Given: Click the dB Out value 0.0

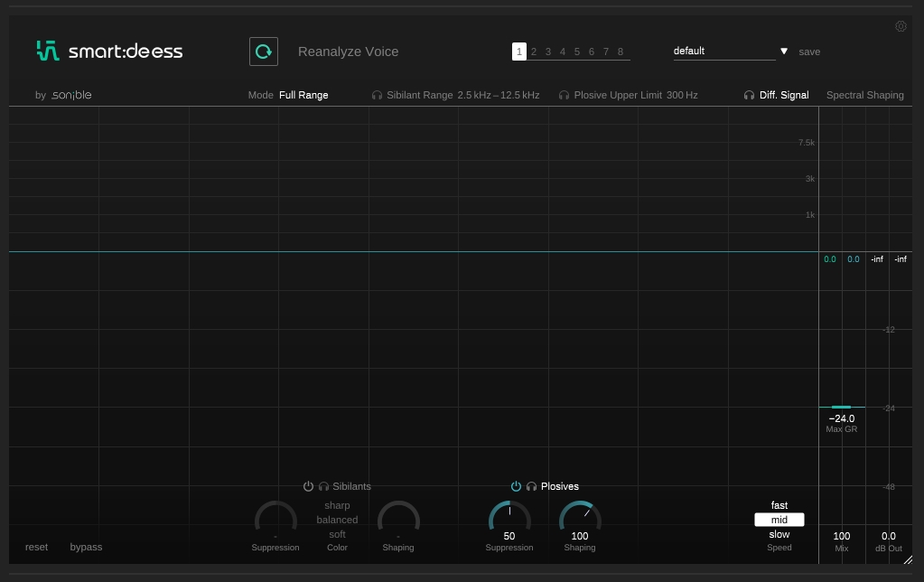Looking at the screenshot, I should coord(889,536).
